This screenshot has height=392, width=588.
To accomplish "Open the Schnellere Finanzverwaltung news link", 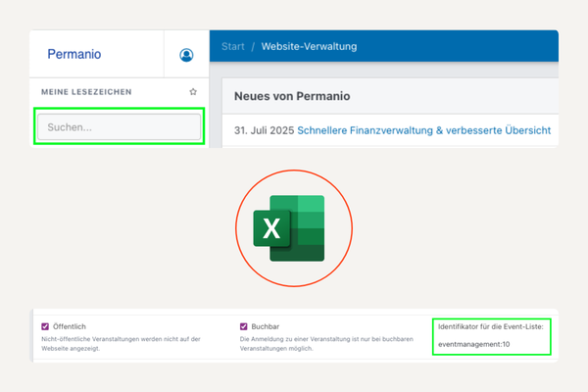I will 423,130.
